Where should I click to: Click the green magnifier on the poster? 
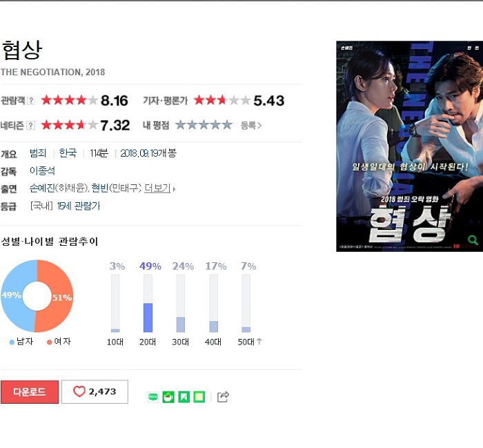coord(473,240)
